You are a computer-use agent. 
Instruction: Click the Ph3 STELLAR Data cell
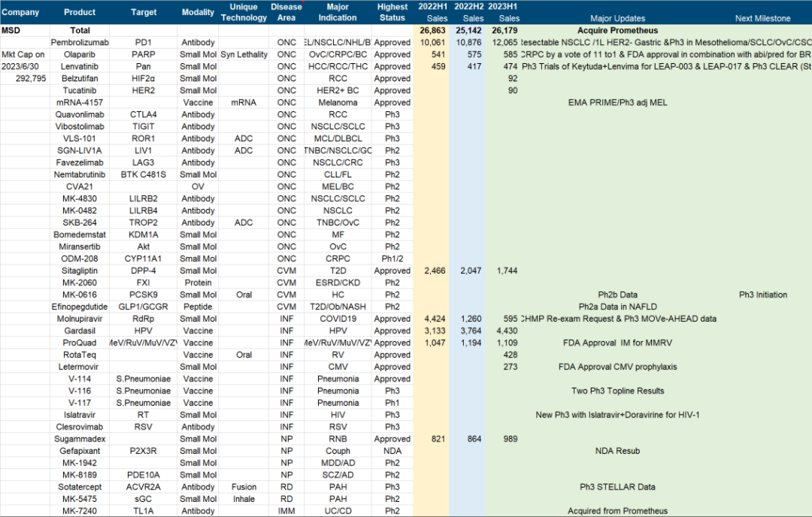(617, 486)
